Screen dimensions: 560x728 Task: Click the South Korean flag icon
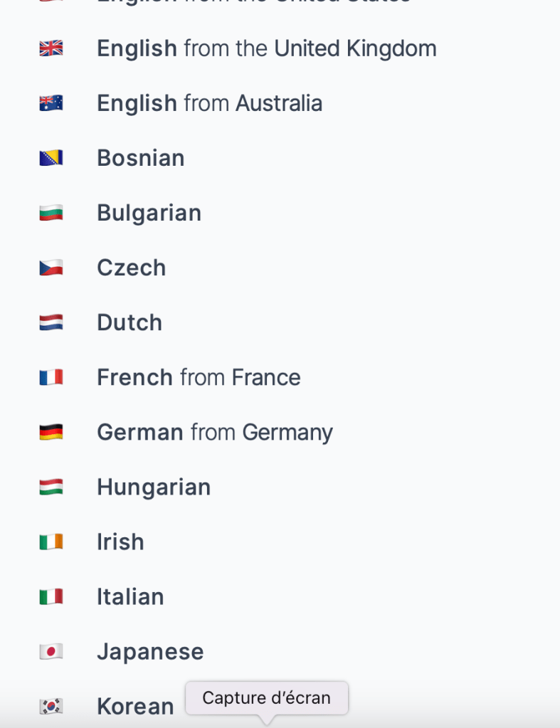coord(51,706)
